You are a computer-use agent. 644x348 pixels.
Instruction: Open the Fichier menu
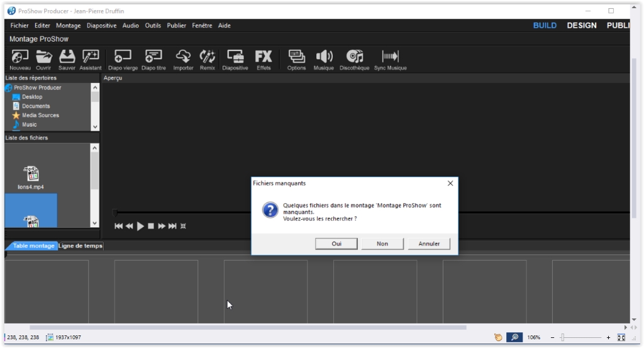19,25
